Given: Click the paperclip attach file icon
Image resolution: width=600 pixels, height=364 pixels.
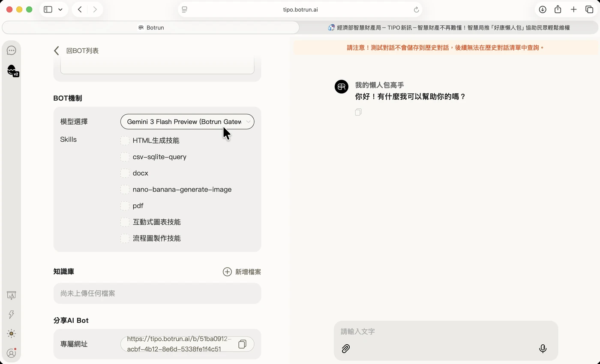Looking at the screenshot, I should (x=346, y=349).
